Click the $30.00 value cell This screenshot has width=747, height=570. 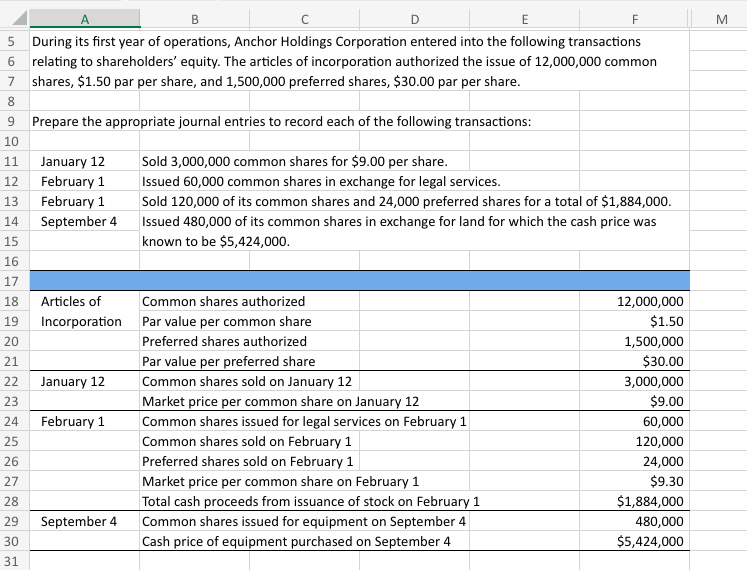pyautogui.click(x=635, y=361)
